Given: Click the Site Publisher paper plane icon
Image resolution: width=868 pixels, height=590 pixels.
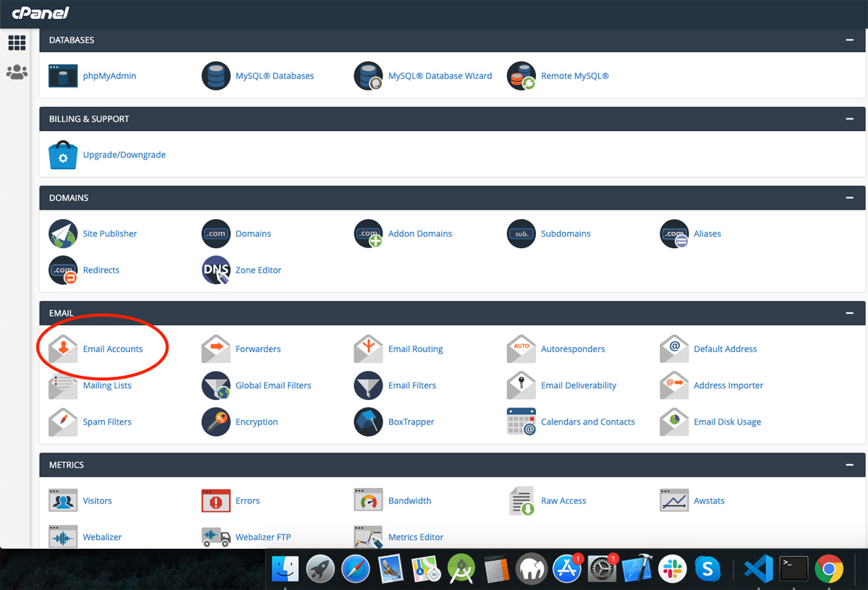Looking at the screenshot, I should point(63,234).
